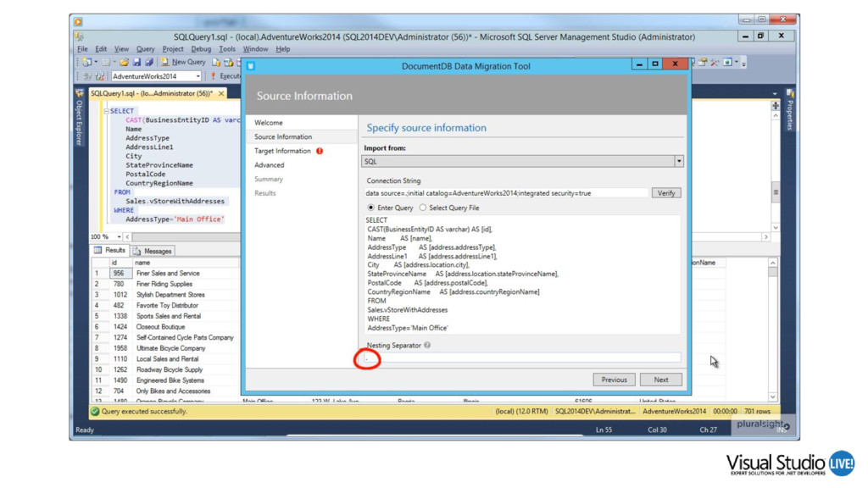Click the Open File folder icon

(124, 63)
